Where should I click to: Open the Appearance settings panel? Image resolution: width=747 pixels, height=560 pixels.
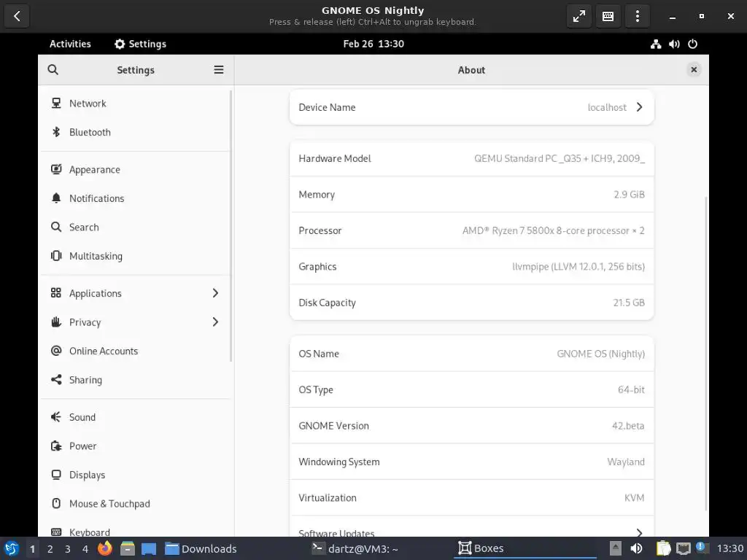[135, 169]
